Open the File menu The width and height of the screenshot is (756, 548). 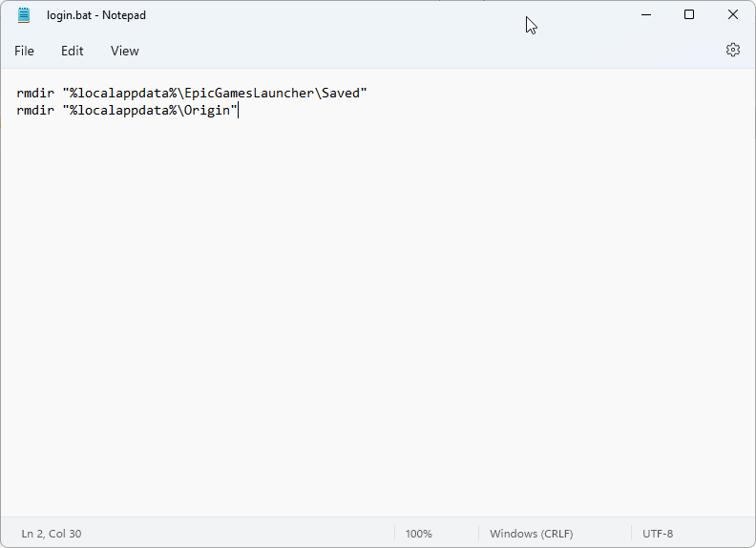click(24, 51)
